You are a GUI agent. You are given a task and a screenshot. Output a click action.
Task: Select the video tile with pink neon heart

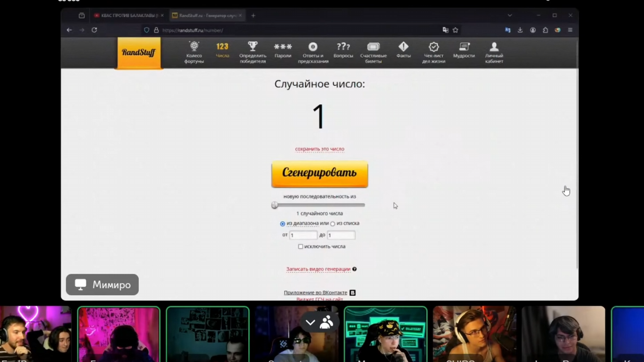point(36,334)
